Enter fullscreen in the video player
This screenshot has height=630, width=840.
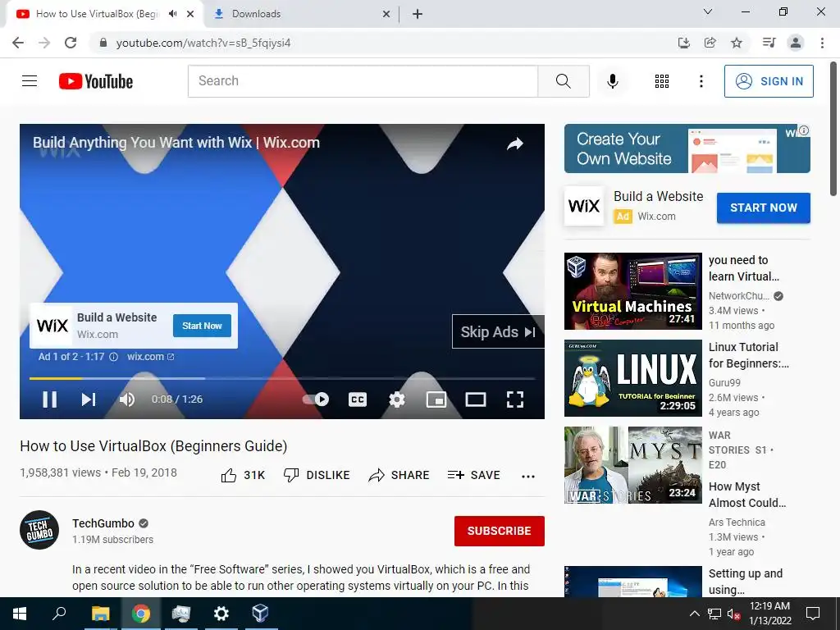pyautogui.click(x=515, y=399)
